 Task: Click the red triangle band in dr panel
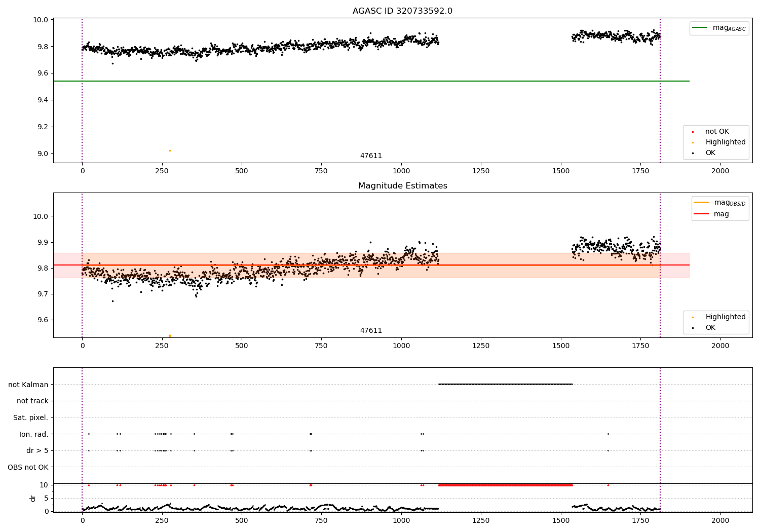pyautogui.click(x=506, y=485)
